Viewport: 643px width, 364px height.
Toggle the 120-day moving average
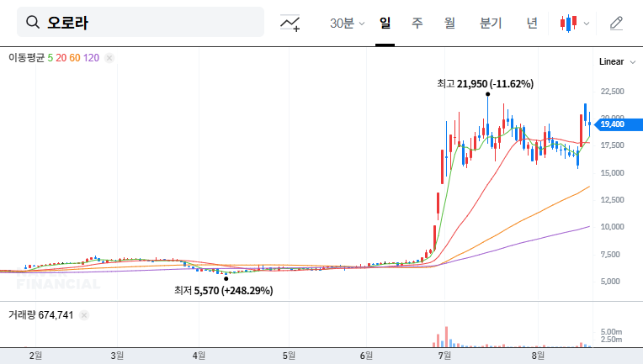click(x=91, y=58)
